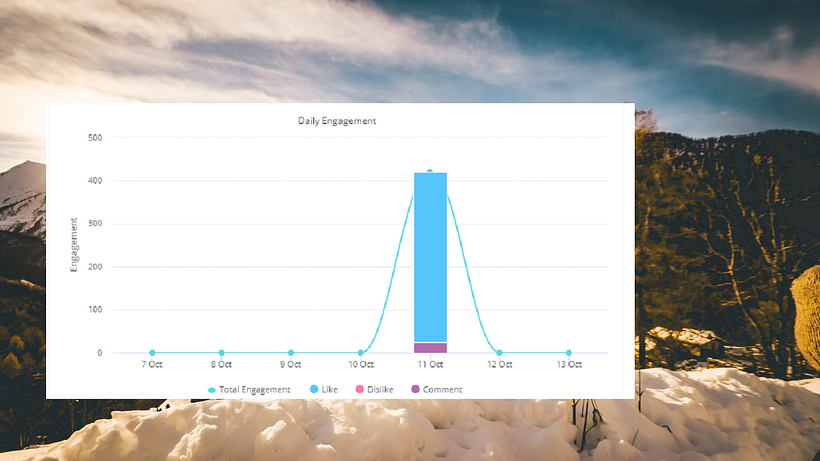This screenshot has width=820, height=461.
Task: Click the purple Comment bar segment for 11 Oct
Action: coord(430,348)
